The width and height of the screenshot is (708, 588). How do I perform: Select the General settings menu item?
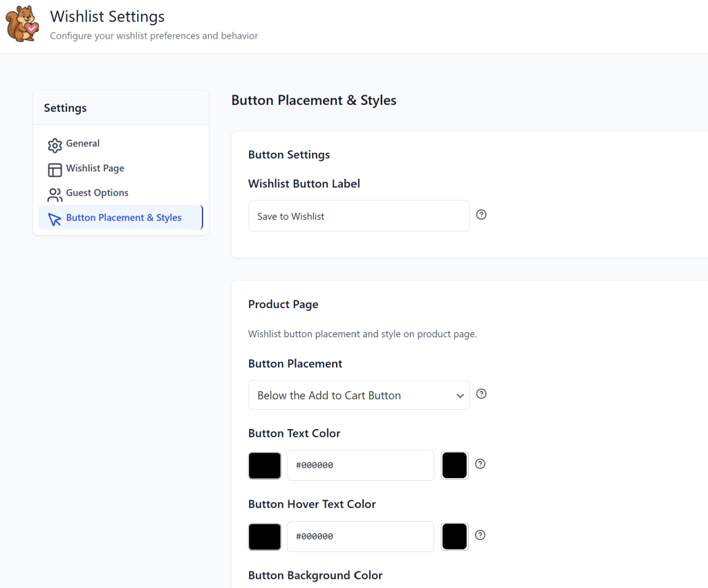(82, 144)
